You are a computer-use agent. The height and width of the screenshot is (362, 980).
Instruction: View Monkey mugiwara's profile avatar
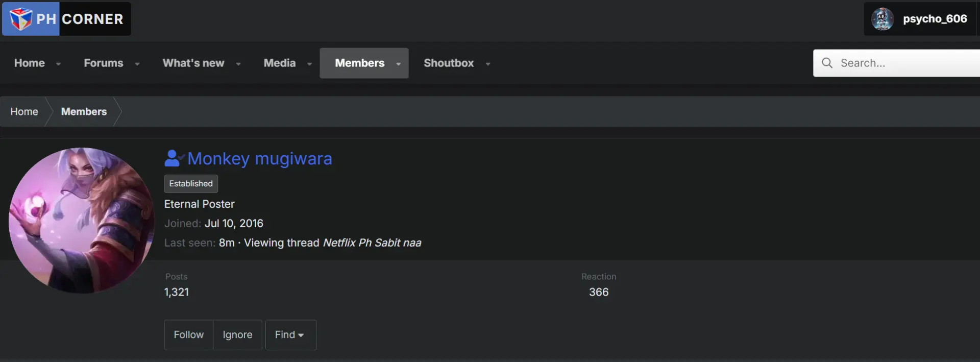(82, 221)
